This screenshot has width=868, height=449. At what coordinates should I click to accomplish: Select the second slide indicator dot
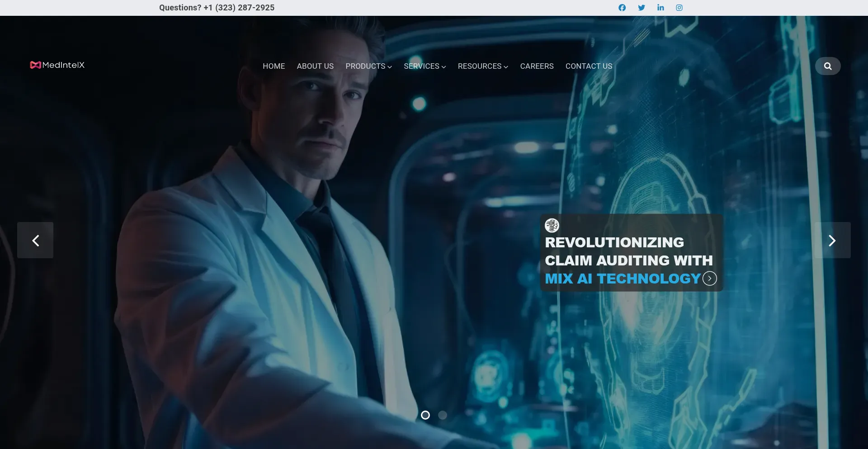pyautogui.click(x=443, y=415)
